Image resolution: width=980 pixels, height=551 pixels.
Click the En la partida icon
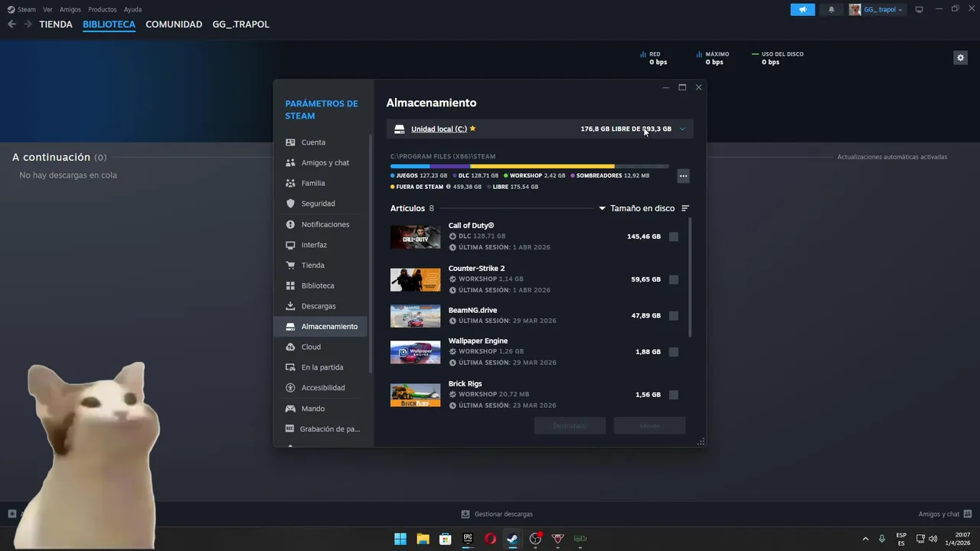pyautogui.click(x=290, y=367)
